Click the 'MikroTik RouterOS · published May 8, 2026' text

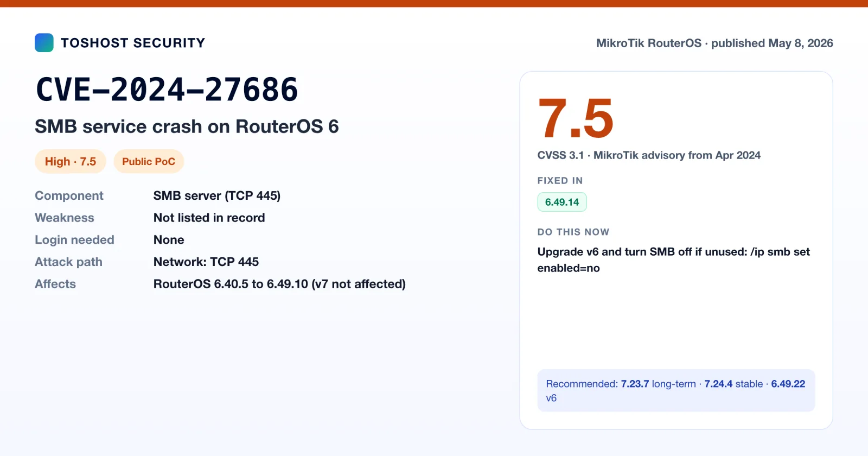click(714, 43)
